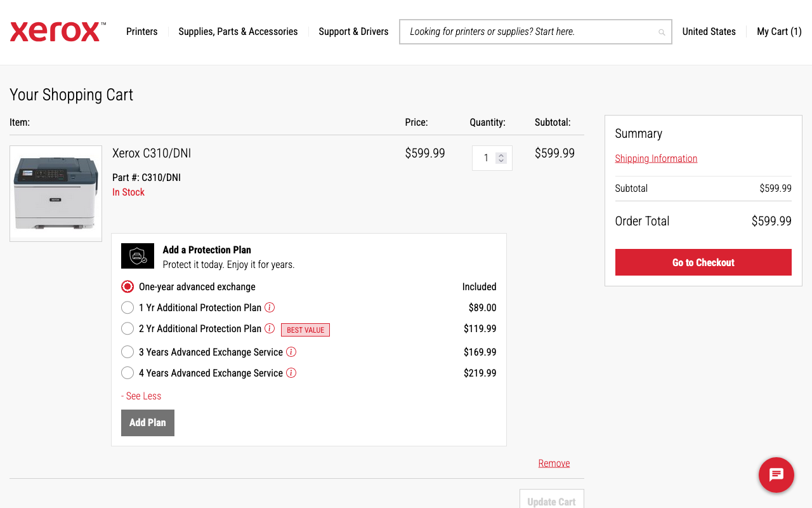812x508 pixels.
Task: Show info for 3 Years Advanced Exchange Service
Action: [x=291, y=352]
